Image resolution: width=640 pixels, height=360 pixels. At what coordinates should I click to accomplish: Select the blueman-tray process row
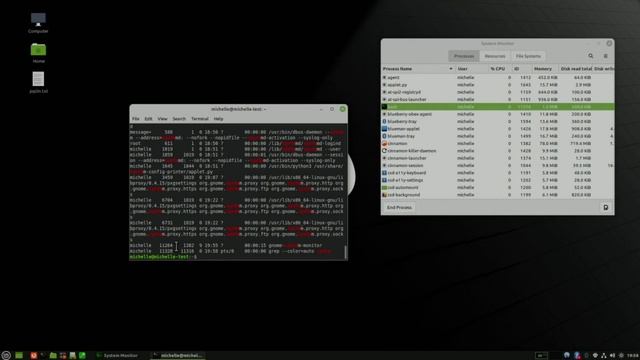(x=497, y=136)
